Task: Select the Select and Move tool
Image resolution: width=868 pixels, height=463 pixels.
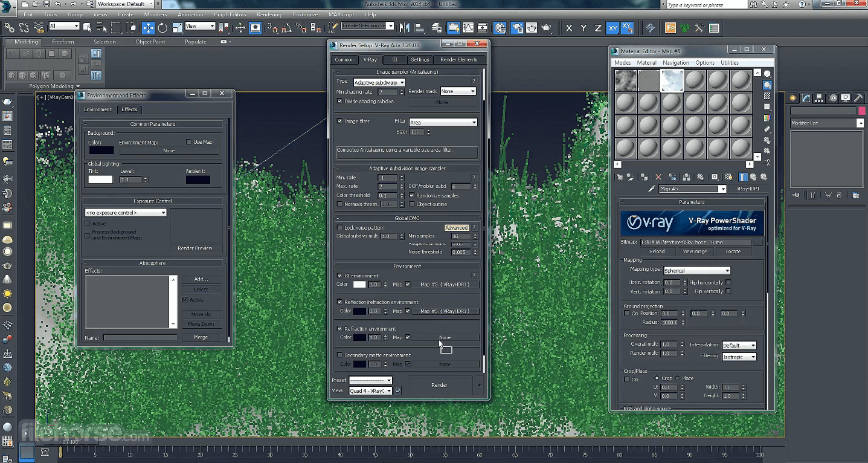Action: [148, 28]
